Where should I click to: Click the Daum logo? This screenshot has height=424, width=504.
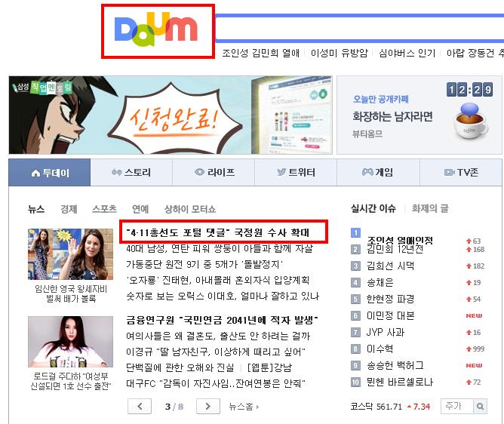pyautogui.click(x=156, y=29)
